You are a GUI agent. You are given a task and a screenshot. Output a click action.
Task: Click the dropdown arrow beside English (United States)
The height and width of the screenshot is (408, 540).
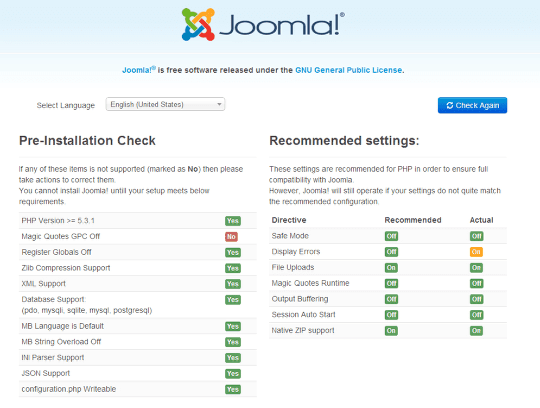(219, 104)
